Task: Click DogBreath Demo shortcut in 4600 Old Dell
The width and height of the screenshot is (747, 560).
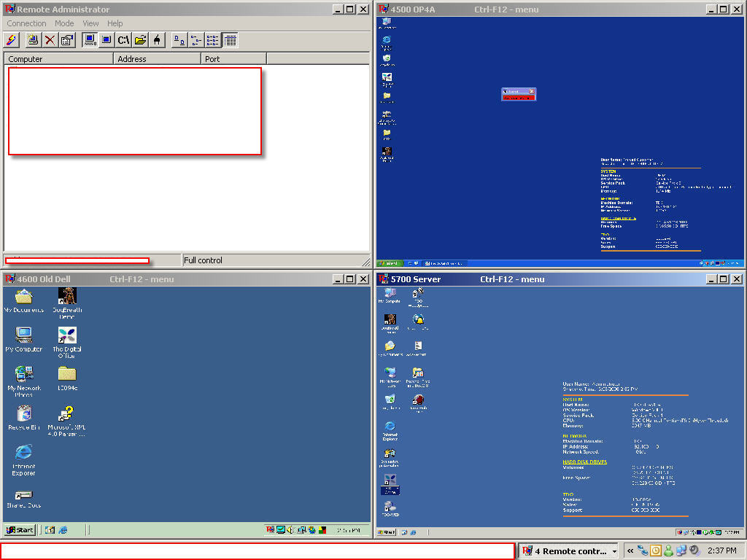Action: click(x=67, y=303)
